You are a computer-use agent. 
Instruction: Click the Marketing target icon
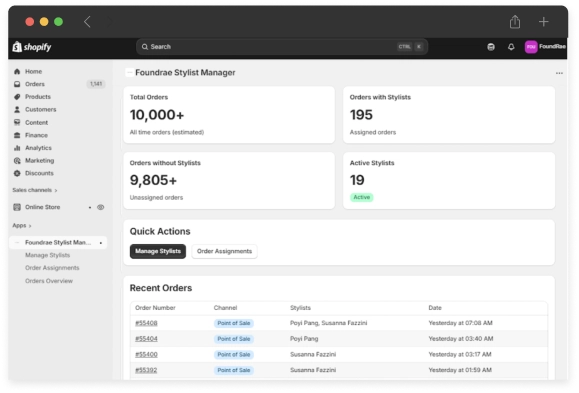17,161
